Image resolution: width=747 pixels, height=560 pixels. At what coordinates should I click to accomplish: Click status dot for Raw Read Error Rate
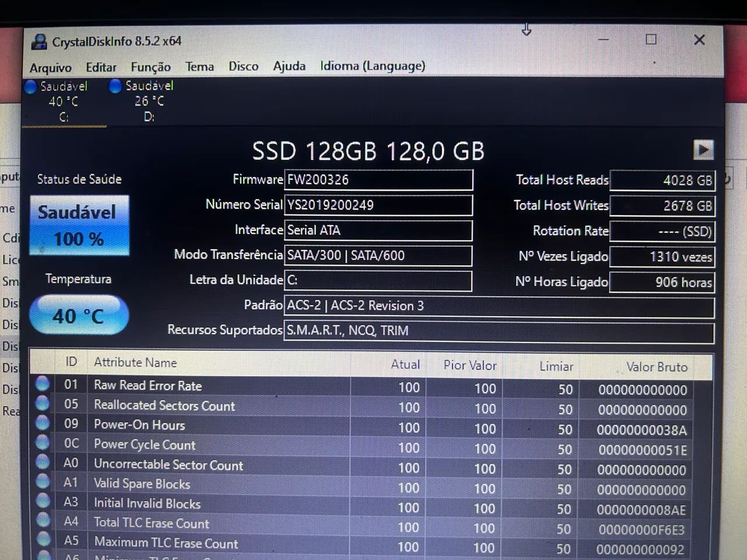[42, 383]
